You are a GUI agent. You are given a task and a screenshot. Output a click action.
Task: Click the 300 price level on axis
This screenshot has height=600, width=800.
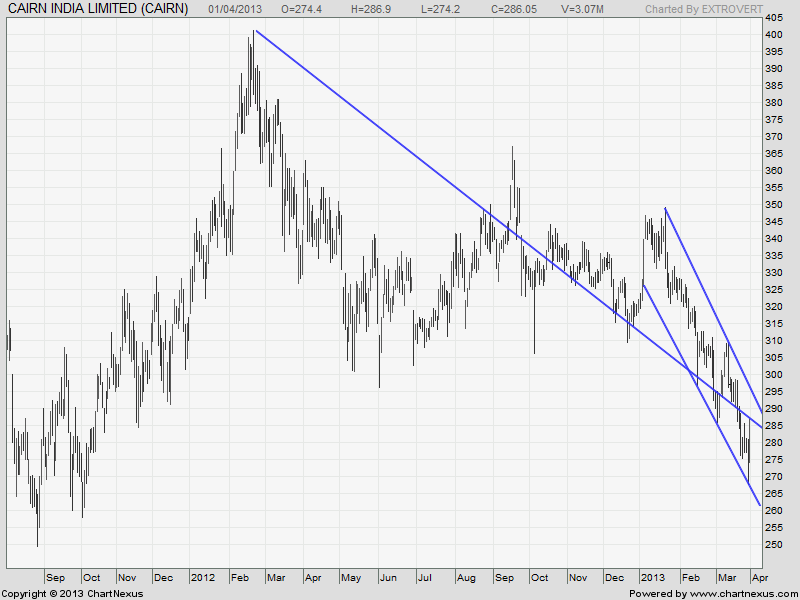click(x=773, y=375)
